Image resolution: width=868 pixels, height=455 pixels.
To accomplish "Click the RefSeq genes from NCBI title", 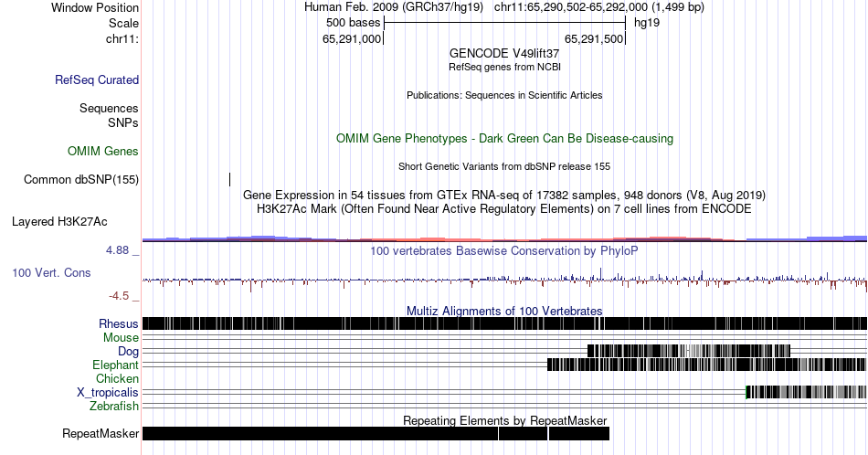I will point(504,67).
